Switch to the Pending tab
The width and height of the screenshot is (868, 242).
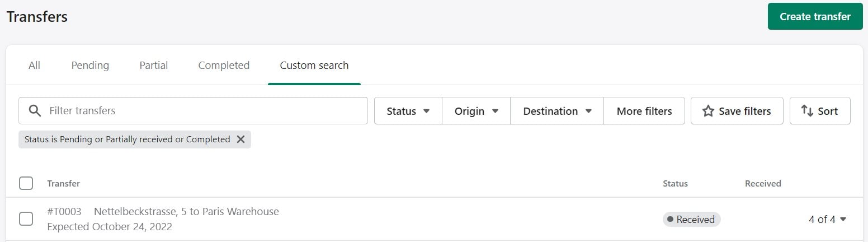coord(90,66)
